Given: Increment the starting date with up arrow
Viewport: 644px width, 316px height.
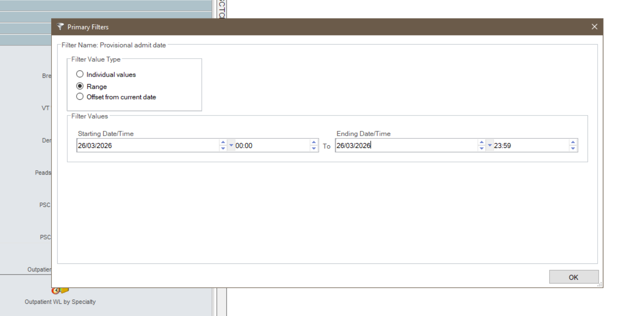Looking at the screenshot, I should click(x=223, y=143).
